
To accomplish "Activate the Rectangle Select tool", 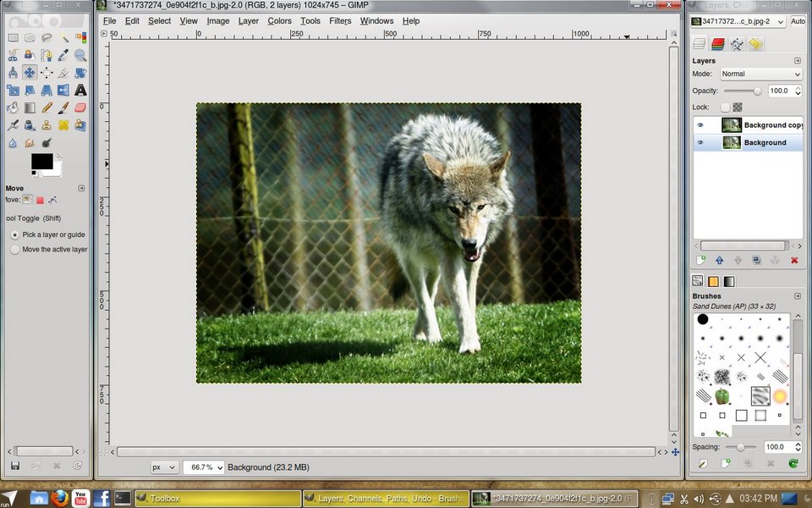I will click(13, 37).
